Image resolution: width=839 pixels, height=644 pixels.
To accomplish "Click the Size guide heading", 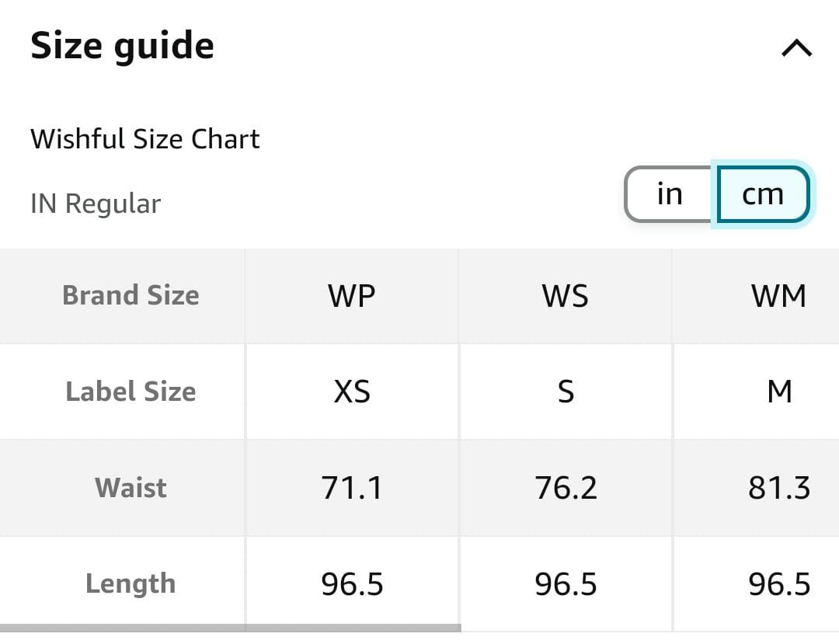I will (122, 46).
